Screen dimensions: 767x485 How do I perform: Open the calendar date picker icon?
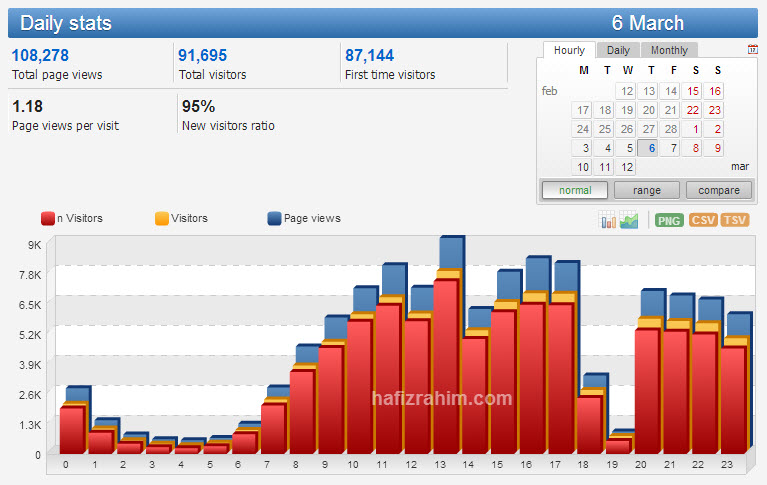coord(752,49)
